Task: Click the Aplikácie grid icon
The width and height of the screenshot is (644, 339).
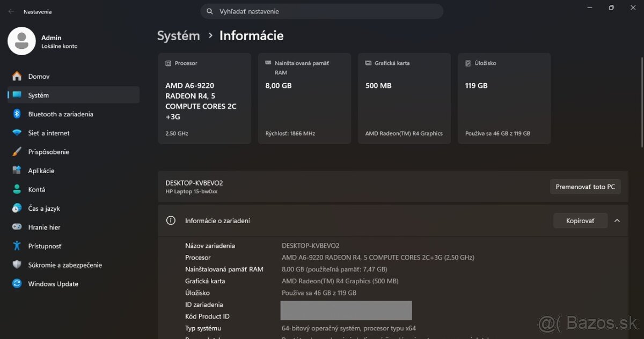Action: (17, 171)
